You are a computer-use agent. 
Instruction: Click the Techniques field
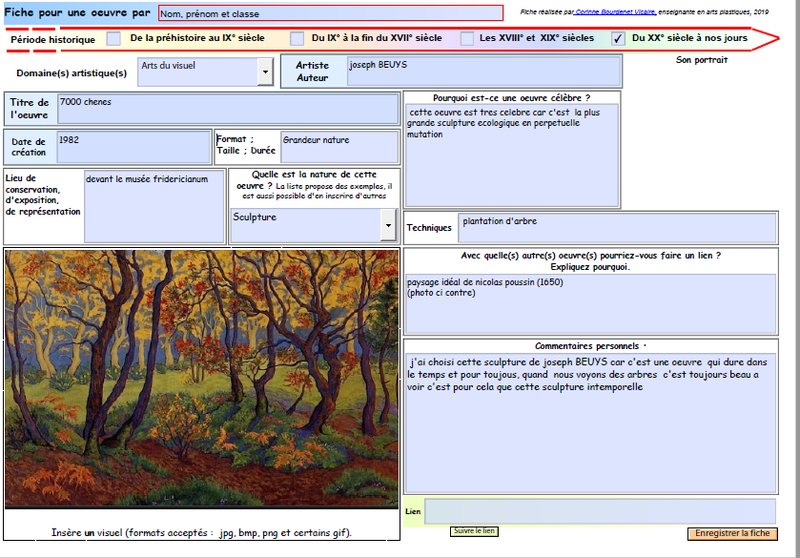[617, 228]
